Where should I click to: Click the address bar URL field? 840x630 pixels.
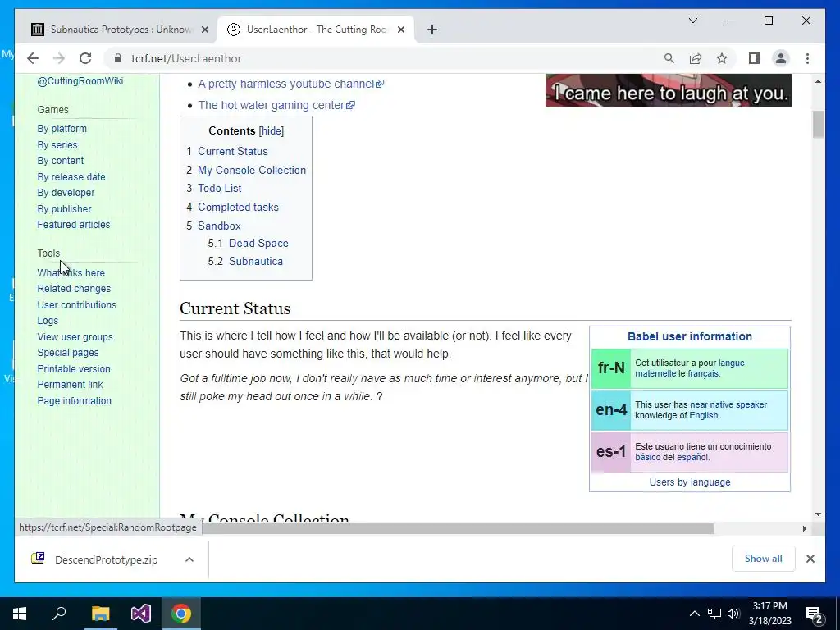click(386, 58)
